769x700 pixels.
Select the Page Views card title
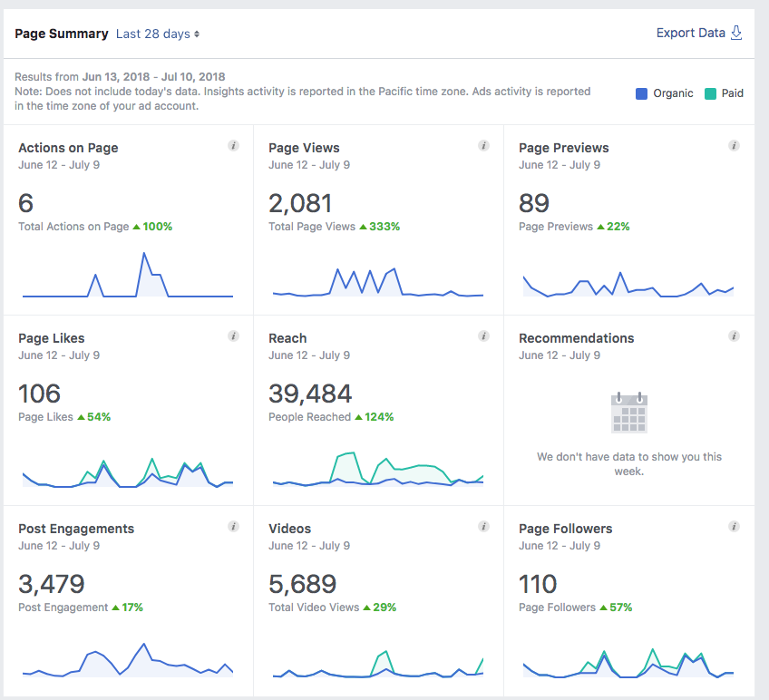click(304, 148)
